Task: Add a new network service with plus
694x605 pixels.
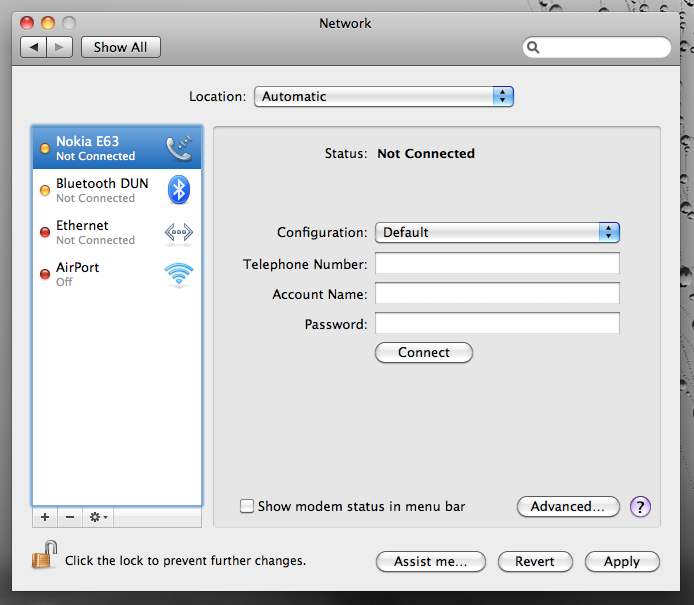Action: [45, 517]
